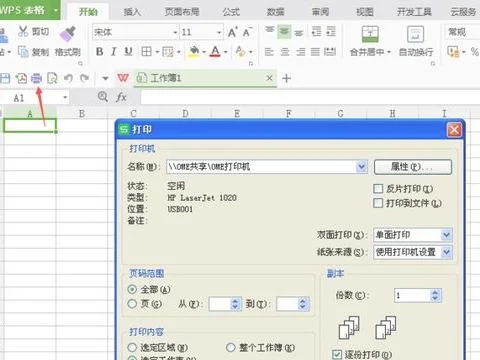
Task: Open the WPS 表格 application menu arrow
Action: 56,10
